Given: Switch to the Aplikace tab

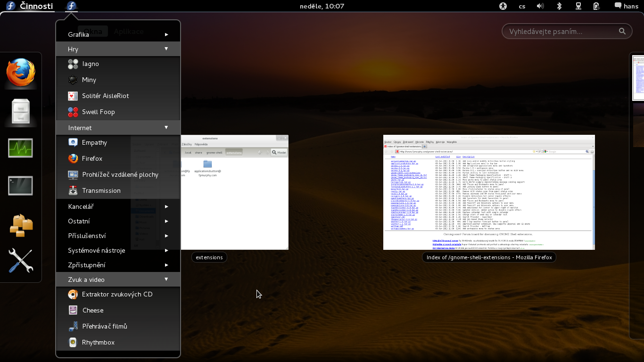Looking at the screenshot, I should (x=129, y=31).
